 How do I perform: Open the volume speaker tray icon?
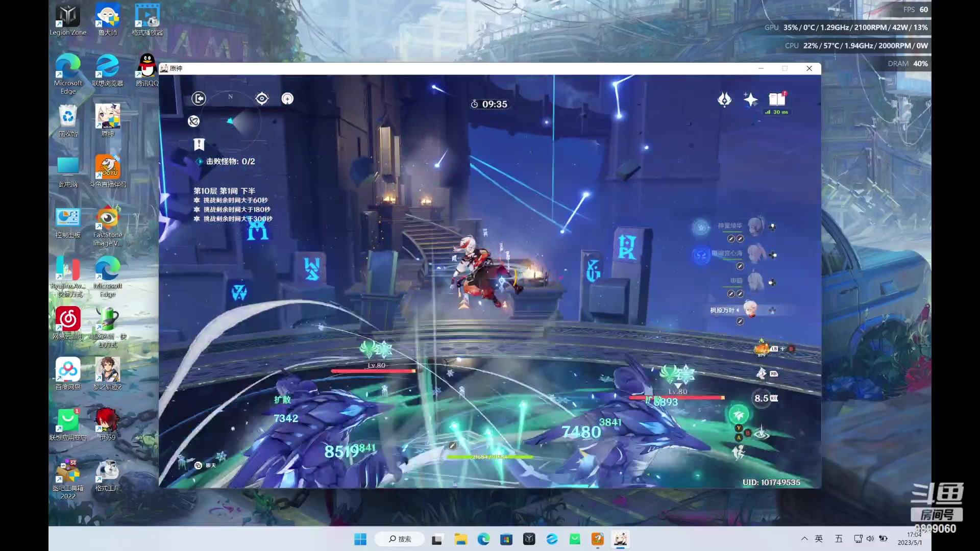pos(870,539)
